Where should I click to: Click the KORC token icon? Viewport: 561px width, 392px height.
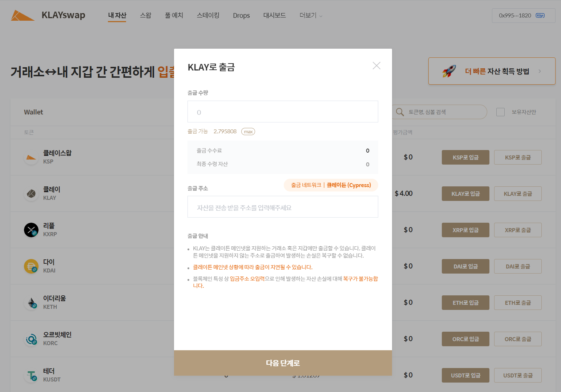(31, 339)
